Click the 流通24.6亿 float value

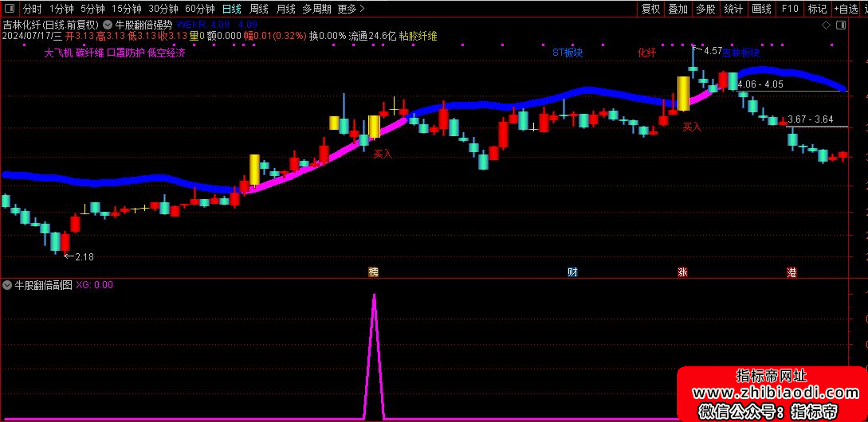(x=372, y=36)
